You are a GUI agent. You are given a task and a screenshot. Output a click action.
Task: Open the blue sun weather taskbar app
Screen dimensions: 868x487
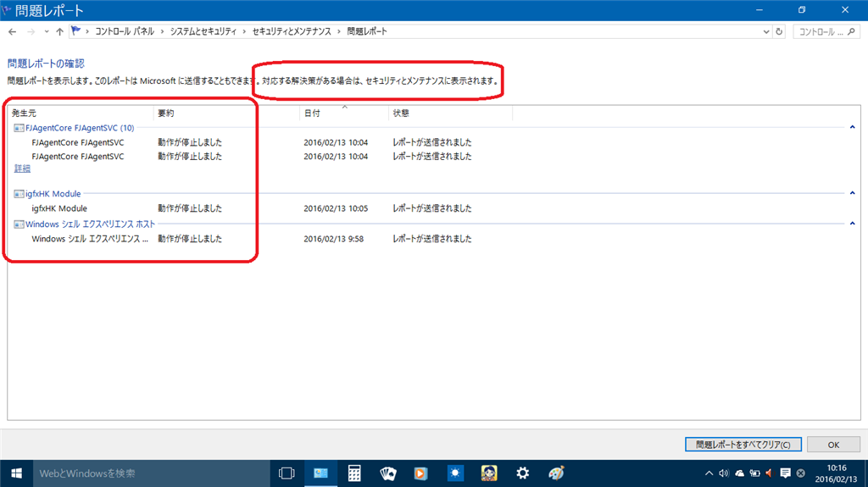[x=455, y=473]
